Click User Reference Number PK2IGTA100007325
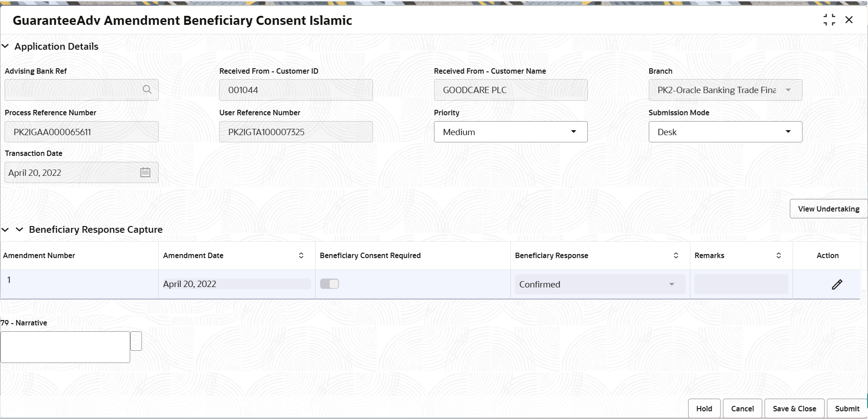 296,132
